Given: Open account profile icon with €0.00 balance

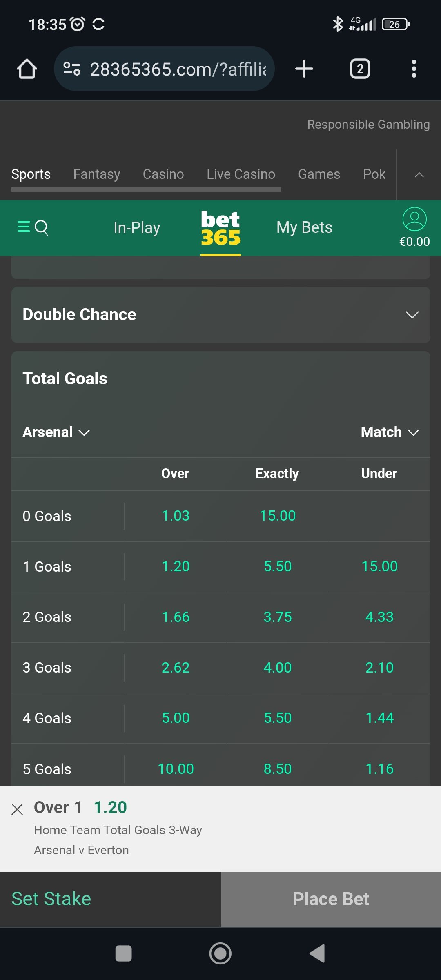Looking at the screenshot, I should click(414, 227).
